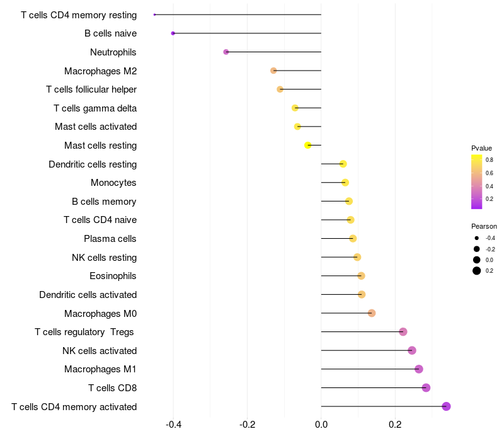Click the Pearson -0.2 legend circle

tap(477, 249)
